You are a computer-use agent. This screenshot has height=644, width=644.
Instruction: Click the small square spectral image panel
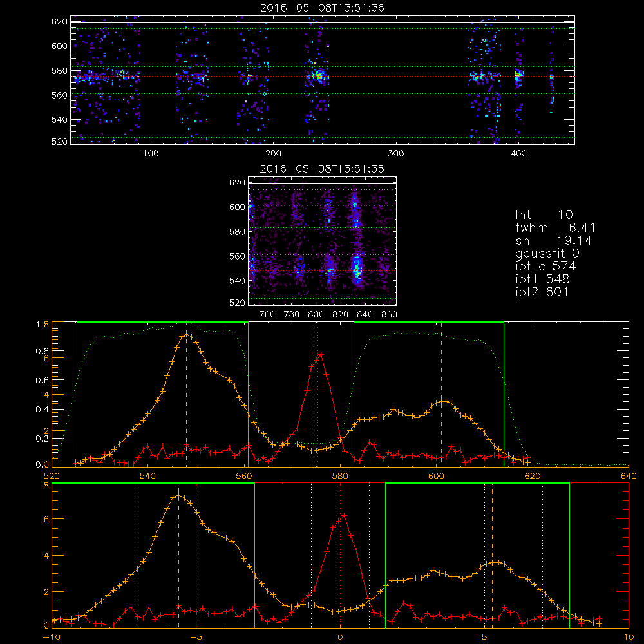pos(323,241)
